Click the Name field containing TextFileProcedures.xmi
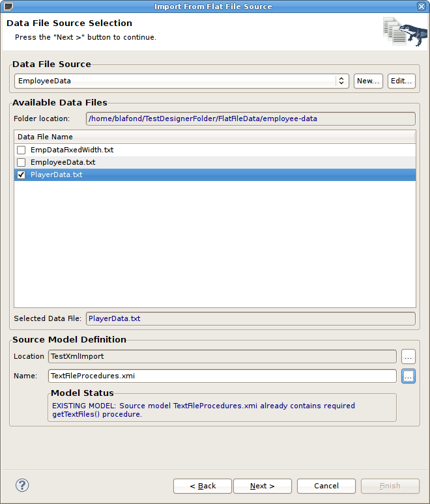430x504 pixels. tap(222, 376)
